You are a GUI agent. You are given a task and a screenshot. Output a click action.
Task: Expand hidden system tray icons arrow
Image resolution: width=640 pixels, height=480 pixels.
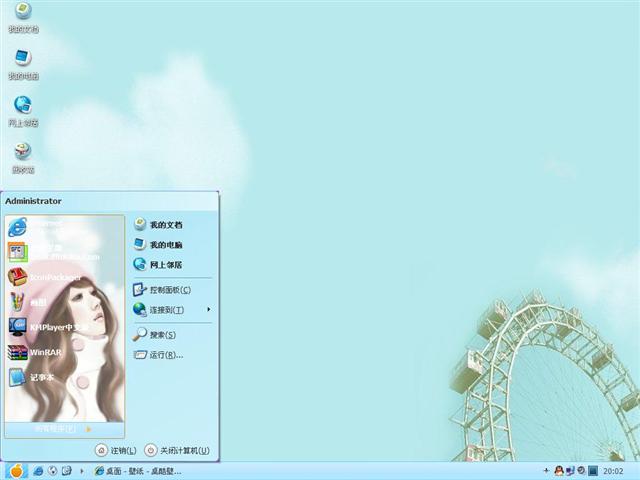(546, 471)
